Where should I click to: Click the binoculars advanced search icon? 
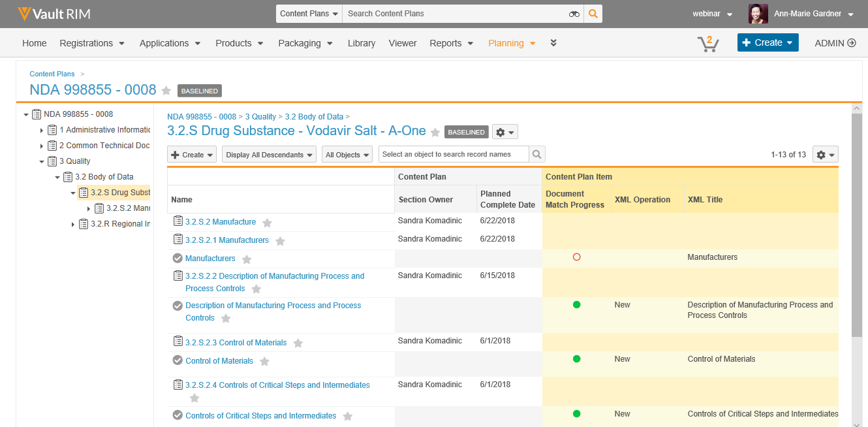pyautogui.click(x=574, y=14)
